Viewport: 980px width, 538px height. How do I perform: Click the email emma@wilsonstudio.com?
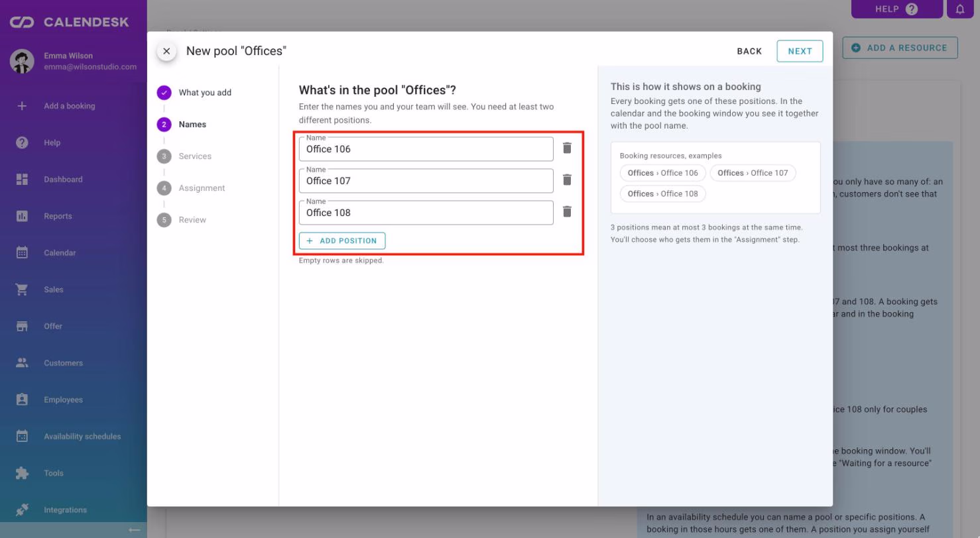tap(90, 67)
